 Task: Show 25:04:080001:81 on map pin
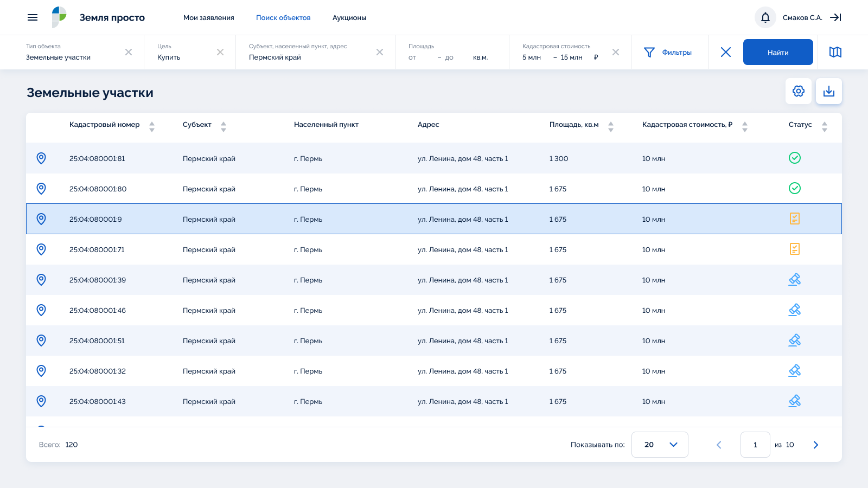coord(41,158)
